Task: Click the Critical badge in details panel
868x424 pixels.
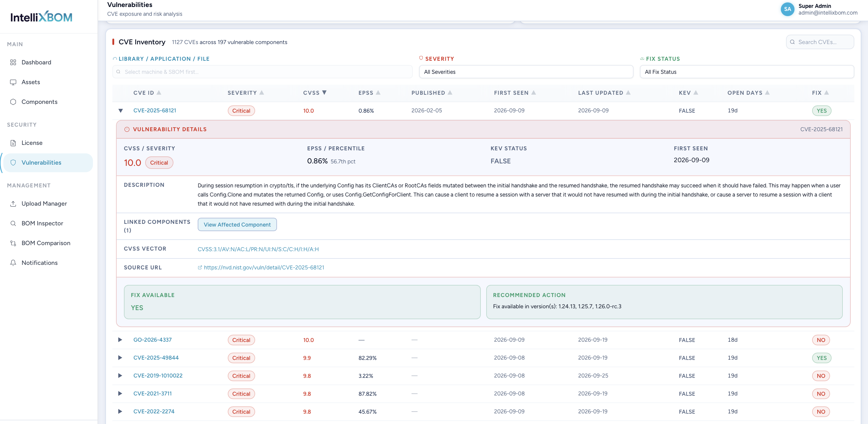Action: tap(159, 163)
